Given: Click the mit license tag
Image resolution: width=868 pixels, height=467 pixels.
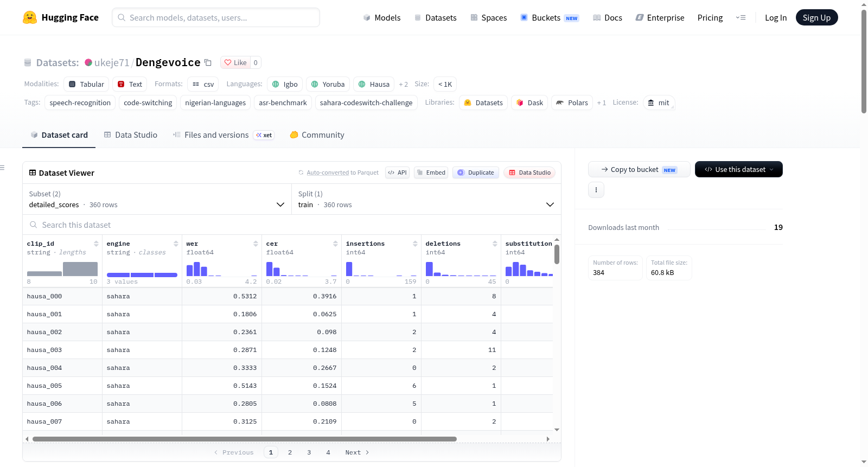Looking at the screenshot, I should tap(659, 103).
